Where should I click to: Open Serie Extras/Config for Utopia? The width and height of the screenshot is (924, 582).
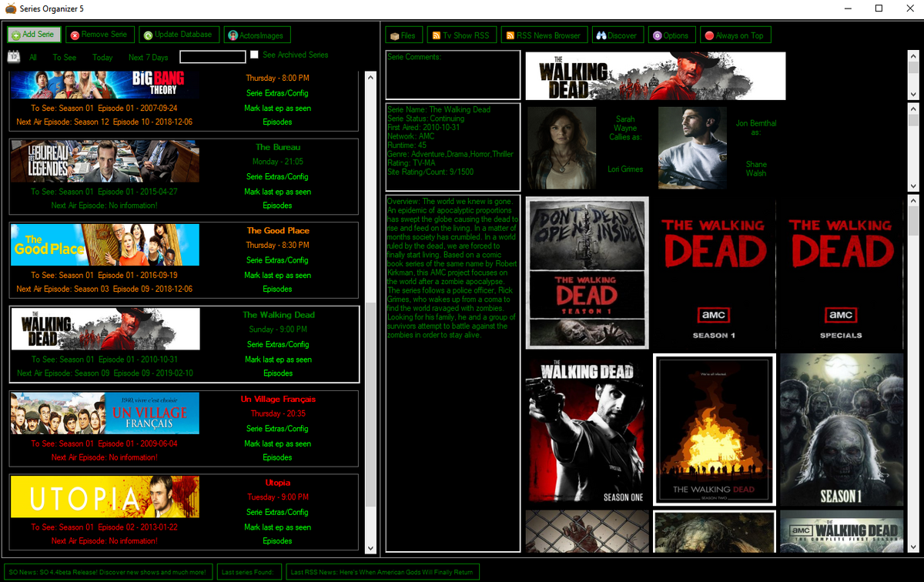(x=278, y=512)
